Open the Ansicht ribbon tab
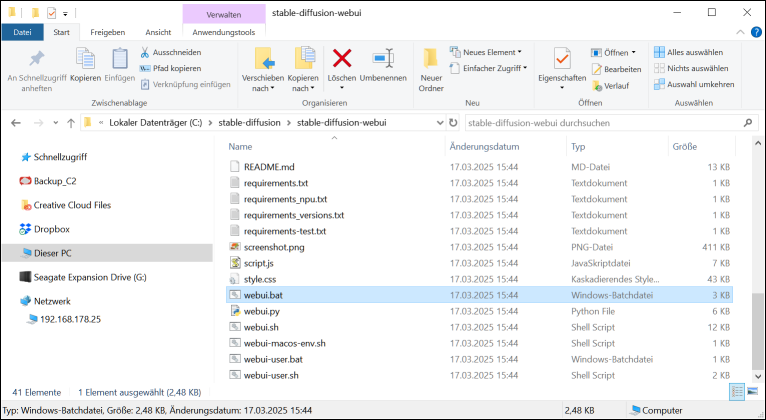Image resolution: width=766 pixels, height=420 pixels. pos(158,32)
